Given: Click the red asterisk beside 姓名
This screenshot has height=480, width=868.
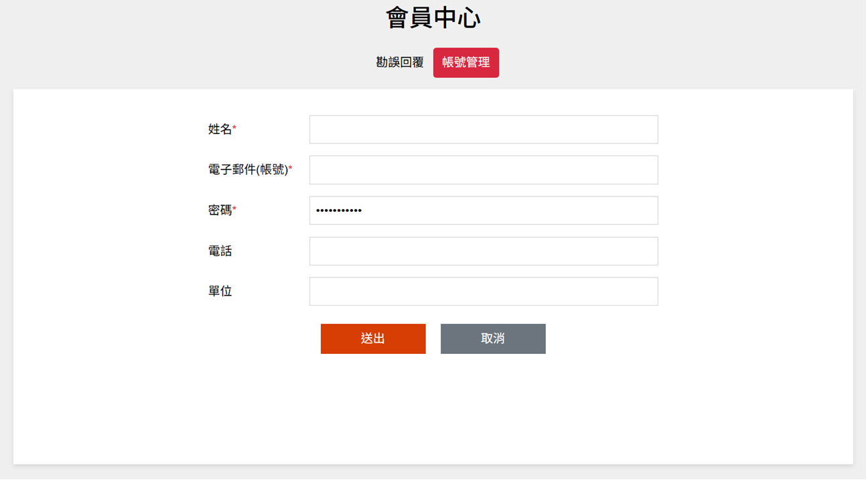Looking at the screenshot, I should tap(234, 128).
